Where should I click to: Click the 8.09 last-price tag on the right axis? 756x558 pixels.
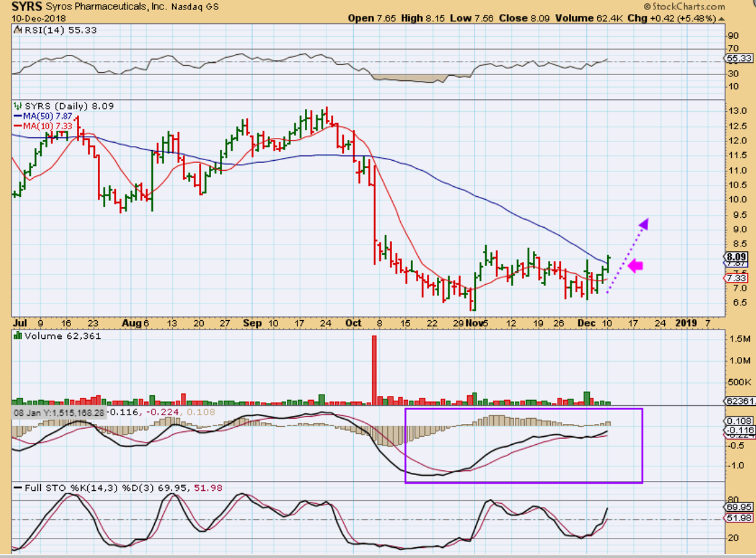point(737,257)
